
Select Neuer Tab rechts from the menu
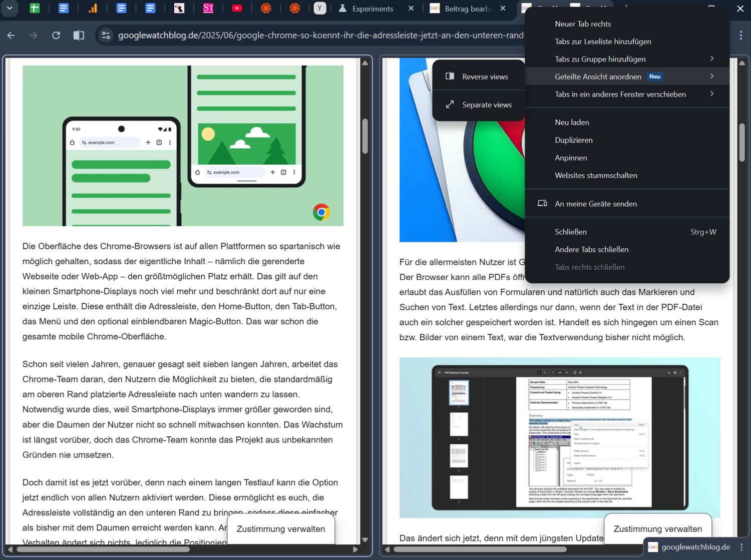[582, 24]
